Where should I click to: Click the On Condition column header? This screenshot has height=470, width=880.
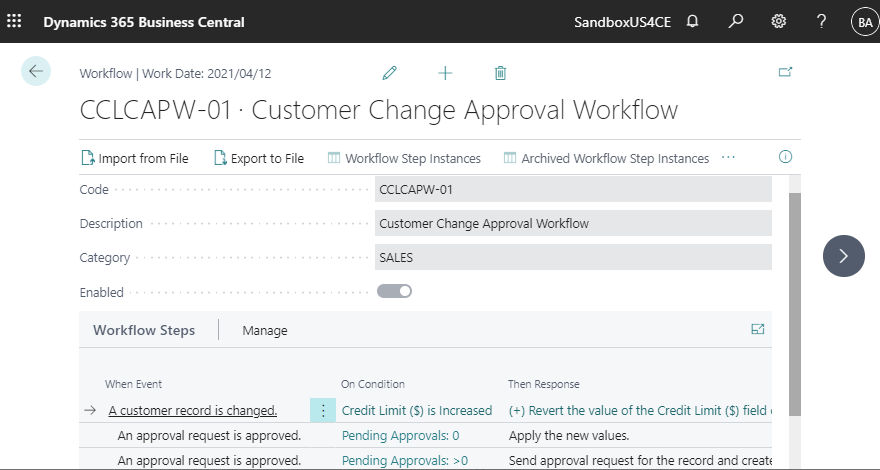(373, 384)
